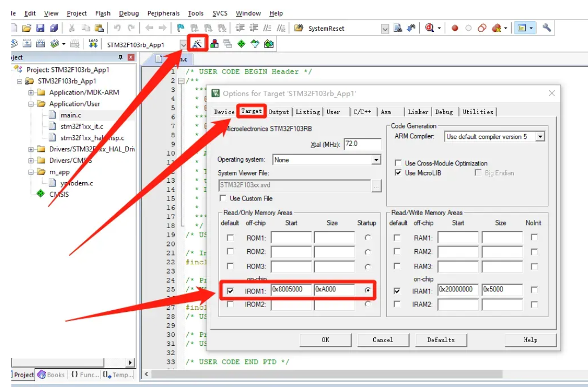This screenshot has width=588, height=387.
Task: Start debug session with the red d icon
Action: 430,28
